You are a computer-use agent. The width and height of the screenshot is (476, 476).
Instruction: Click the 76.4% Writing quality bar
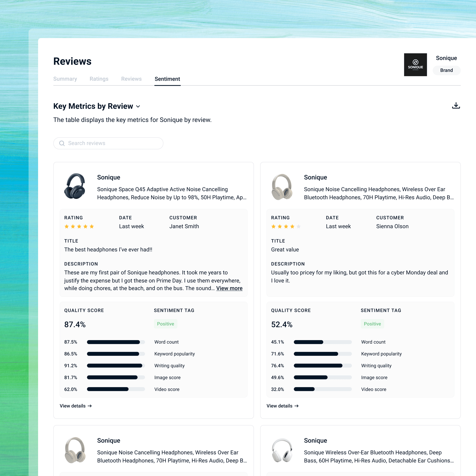[323, 366]
